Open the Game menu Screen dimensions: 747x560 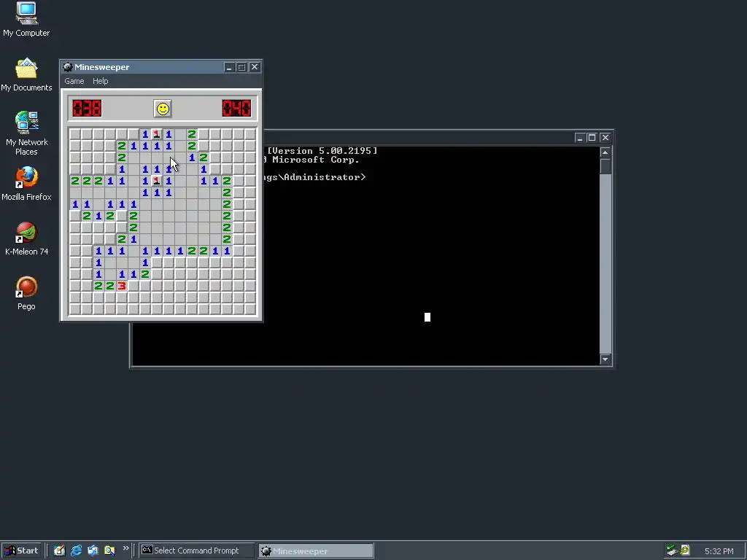point(74,81)
